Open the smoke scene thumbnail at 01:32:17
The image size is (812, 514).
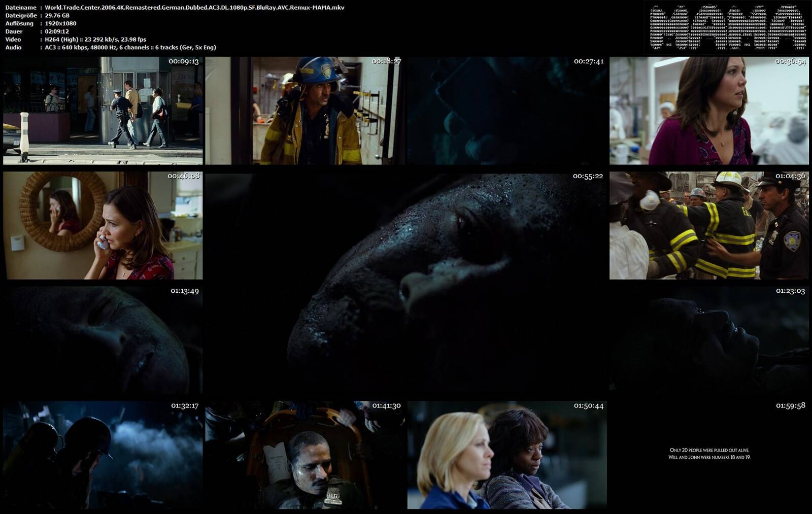click(x=103, y=455)
